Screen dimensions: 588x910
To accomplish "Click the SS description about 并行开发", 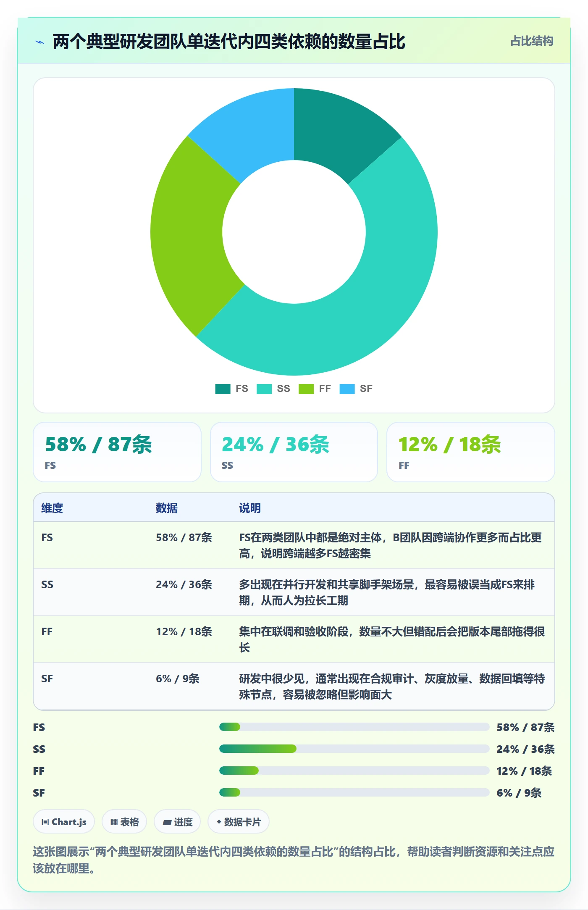I will coord(387,592).
